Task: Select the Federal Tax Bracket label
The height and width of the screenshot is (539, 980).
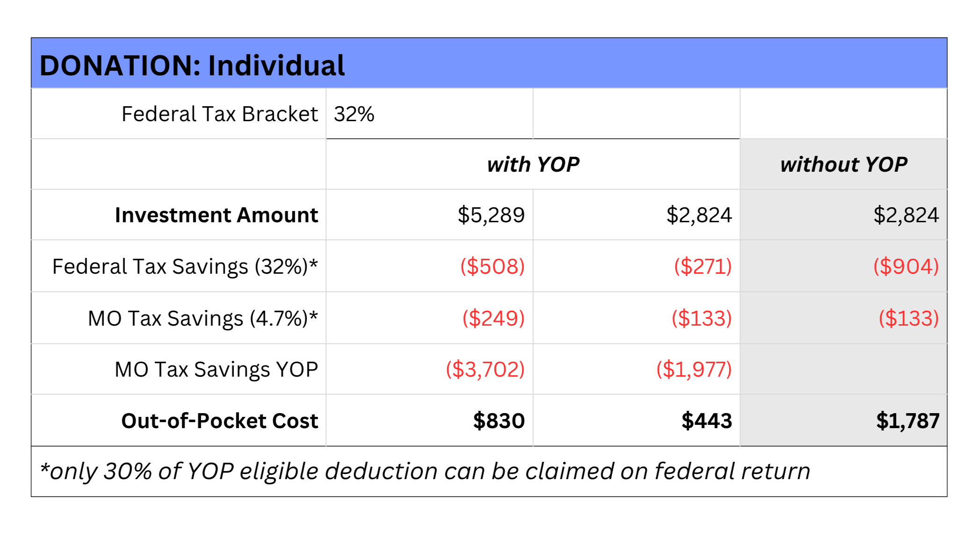Action: coord(219,114)
